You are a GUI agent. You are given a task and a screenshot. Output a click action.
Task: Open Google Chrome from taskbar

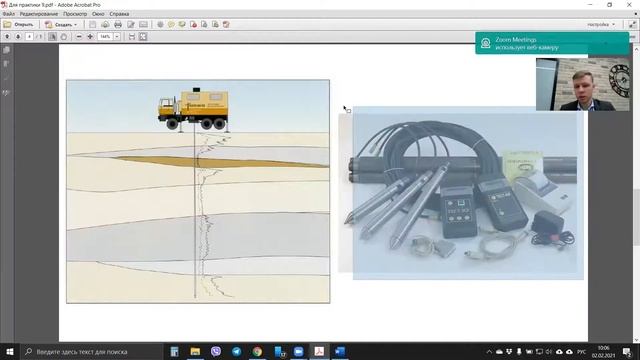[x=257, y=351]
